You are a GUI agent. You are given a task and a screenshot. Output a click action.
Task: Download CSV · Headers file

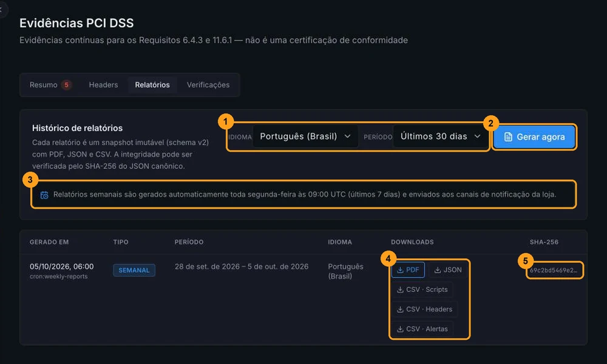coord(424,309)
